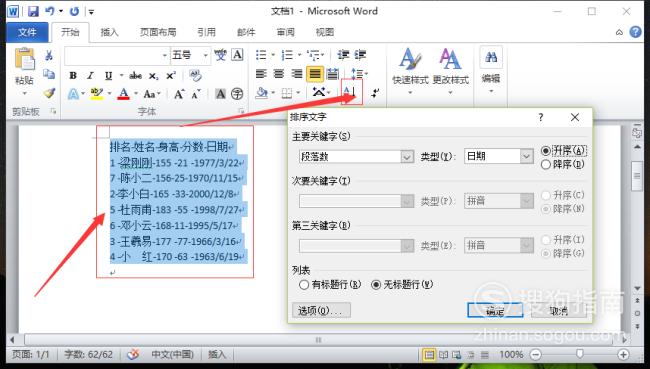Click the Numbering list icon
The image size is (650, 369).
287,55
